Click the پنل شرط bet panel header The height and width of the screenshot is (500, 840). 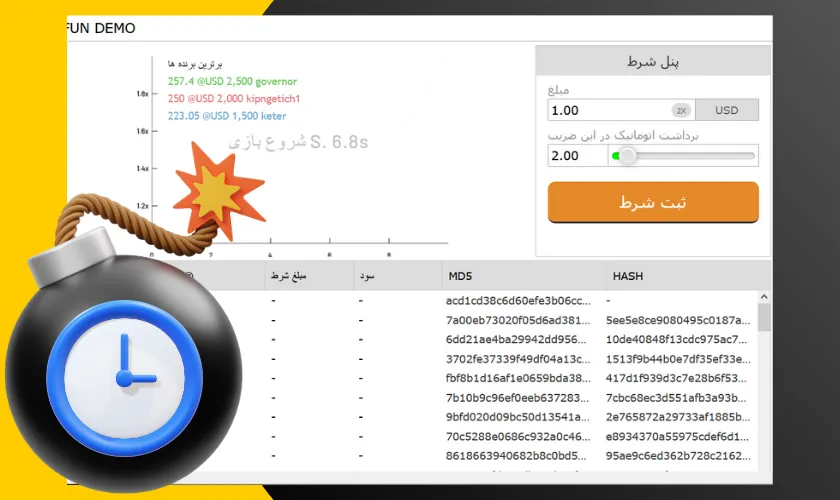point(653,61)
